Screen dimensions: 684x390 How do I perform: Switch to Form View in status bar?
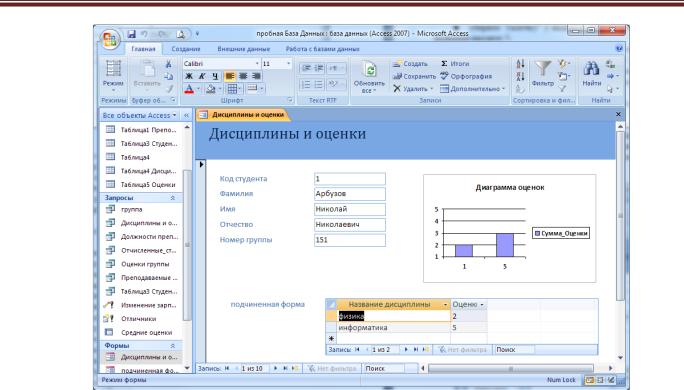(589, 380)
